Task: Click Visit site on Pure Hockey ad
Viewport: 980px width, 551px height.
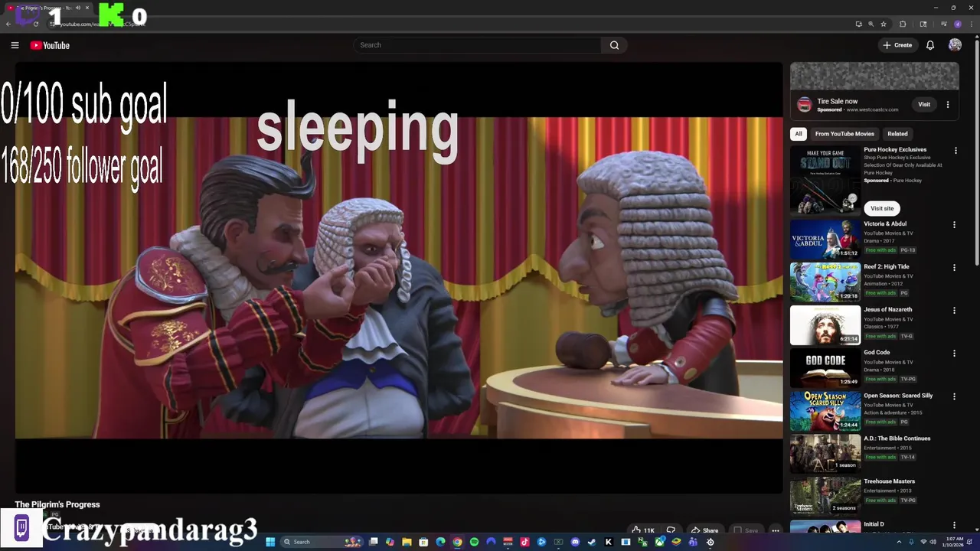Action: 882,208
